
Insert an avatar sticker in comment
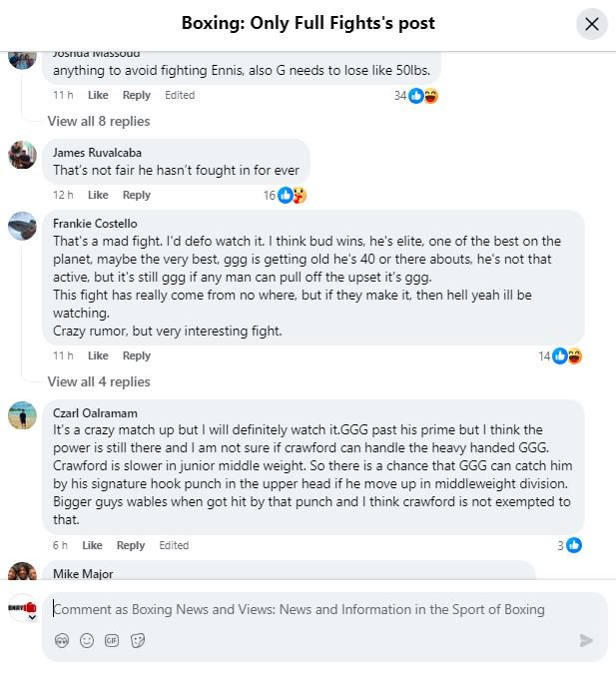[x=62, y=640]
